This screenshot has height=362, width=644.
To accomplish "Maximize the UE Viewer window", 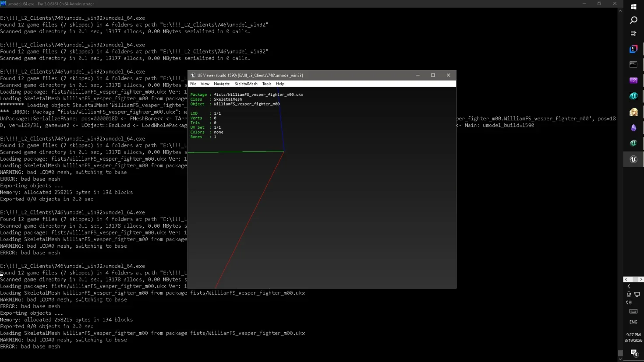I will (x=433, y=75).
